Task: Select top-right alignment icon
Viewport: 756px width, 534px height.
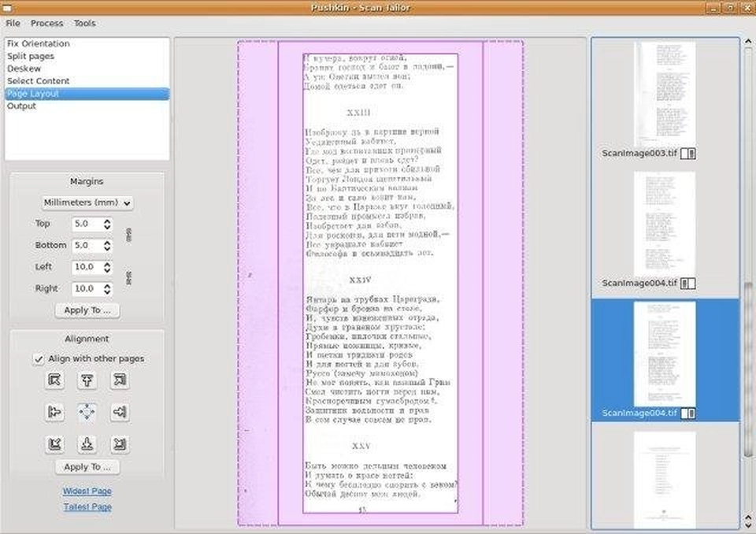Action: coord(119,380)
